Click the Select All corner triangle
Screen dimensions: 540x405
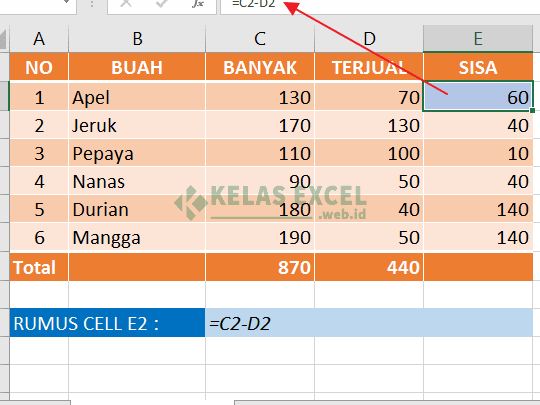(x=3, y=39)
